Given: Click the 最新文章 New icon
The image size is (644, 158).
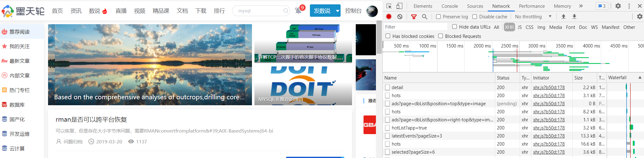Looking at the screenshot, I should tap(4, 61).
